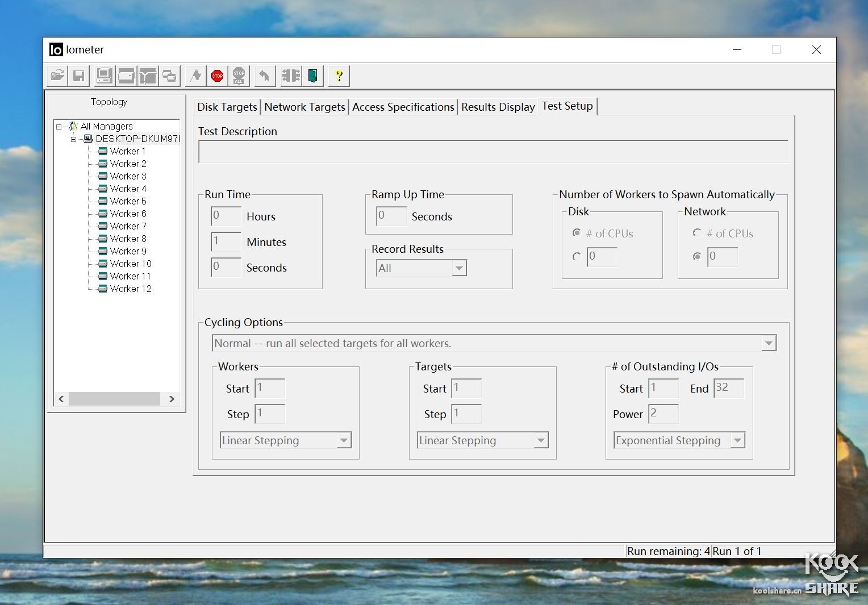868x605 pixels.
Task: Select Worker 5 in Topology tree
Action: coord(128,201)
